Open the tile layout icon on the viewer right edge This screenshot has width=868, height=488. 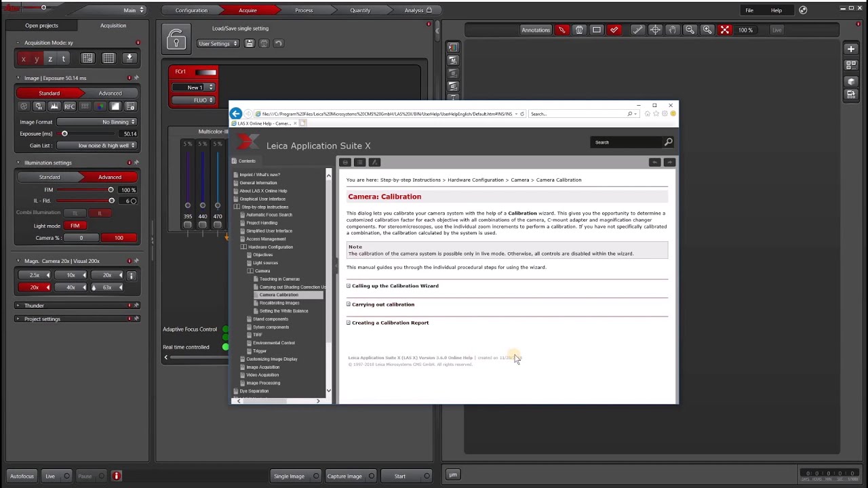pos(851,66)
